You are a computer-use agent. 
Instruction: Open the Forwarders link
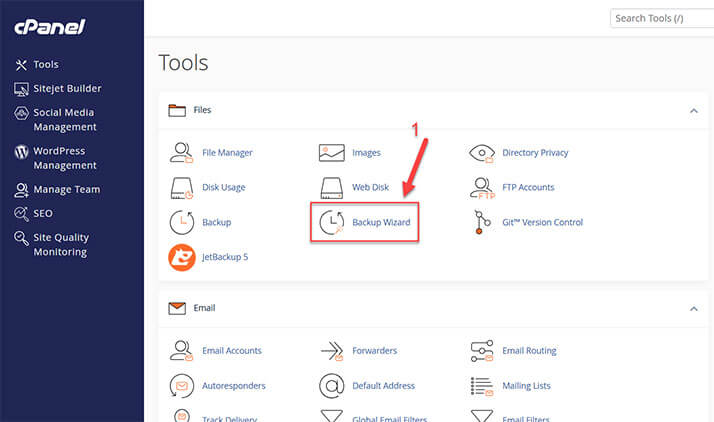coord(374,351)
